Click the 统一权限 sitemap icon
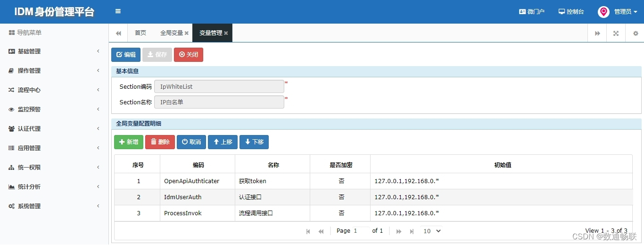Viewport: 644px width, 245px height. point(12,167)
